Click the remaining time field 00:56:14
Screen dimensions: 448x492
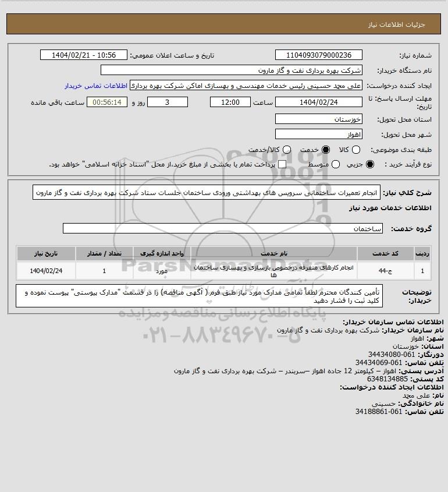click(x=107, y=102)
